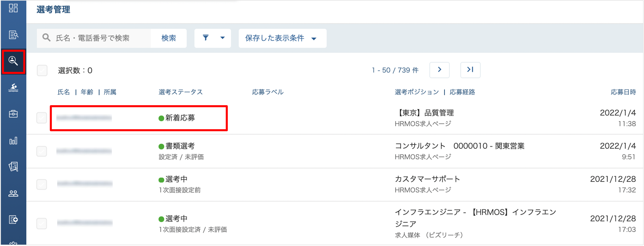Toggle the select-all checkbox beside 選択数
The height and width of the screenshot is (246, 644).
[42, 70]
